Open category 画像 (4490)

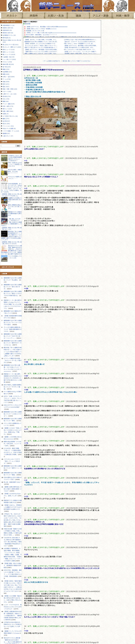(x=6, y=74)
